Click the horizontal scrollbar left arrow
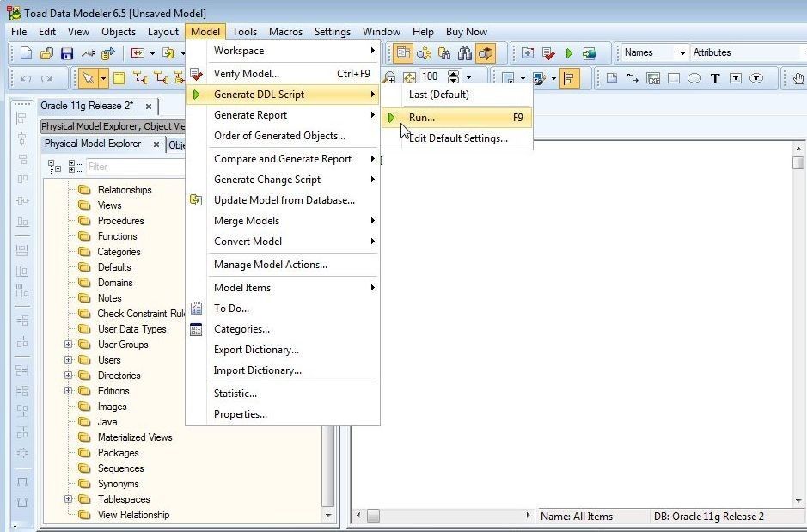This screenshot has width=807, height=532. tap(358, 515)
